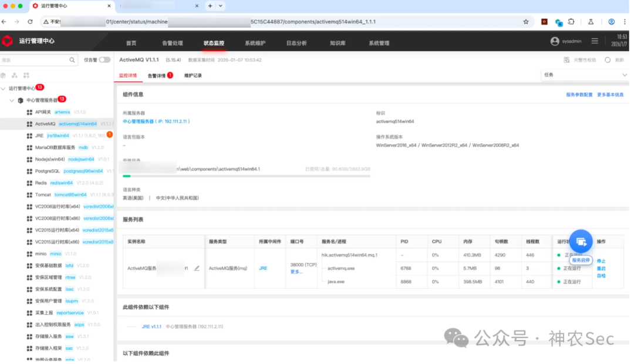
Task: Switch to the 维护记录 tab
Action: click(x=193, y=76)
